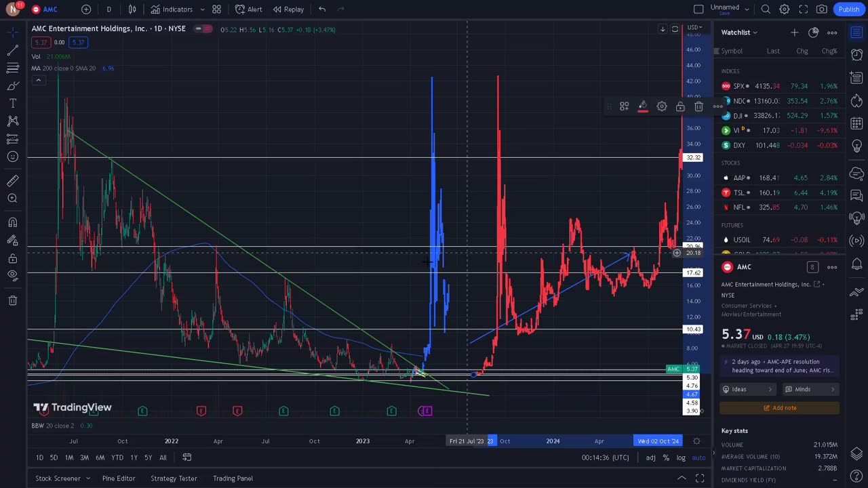Enter fullscreen mode from top bar
868x488 pixels.
pyautogui.click(x=804, y=9)
